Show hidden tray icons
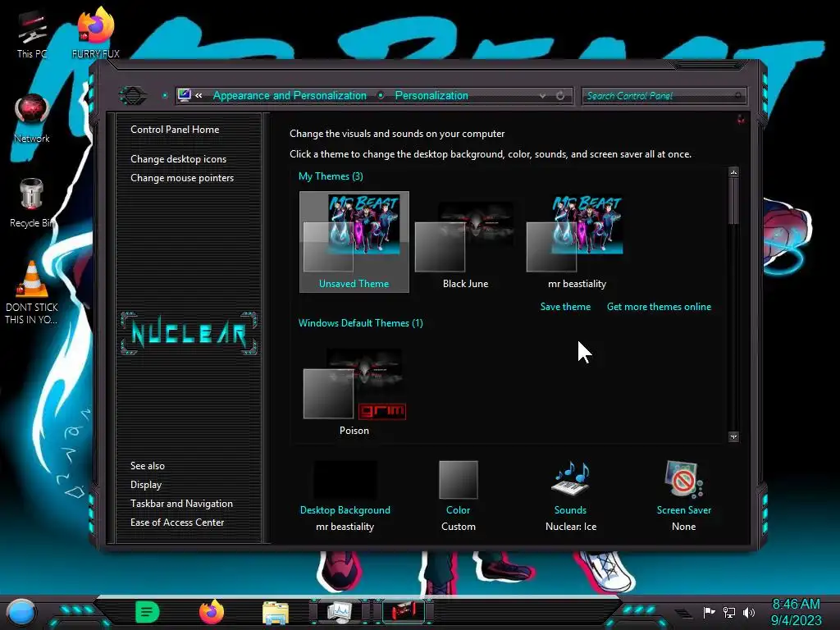This screenshot has height=630, width=840. tap(682, 613)
